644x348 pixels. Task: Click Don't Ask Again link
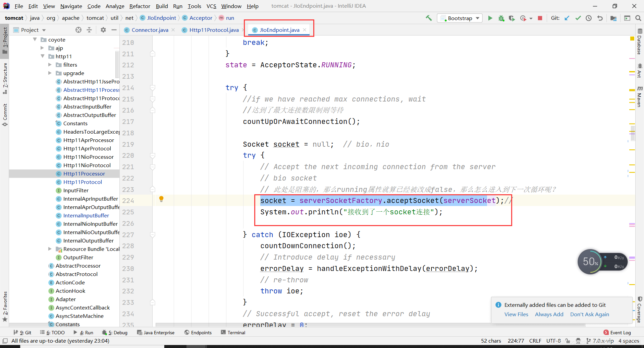coord(589,314)
